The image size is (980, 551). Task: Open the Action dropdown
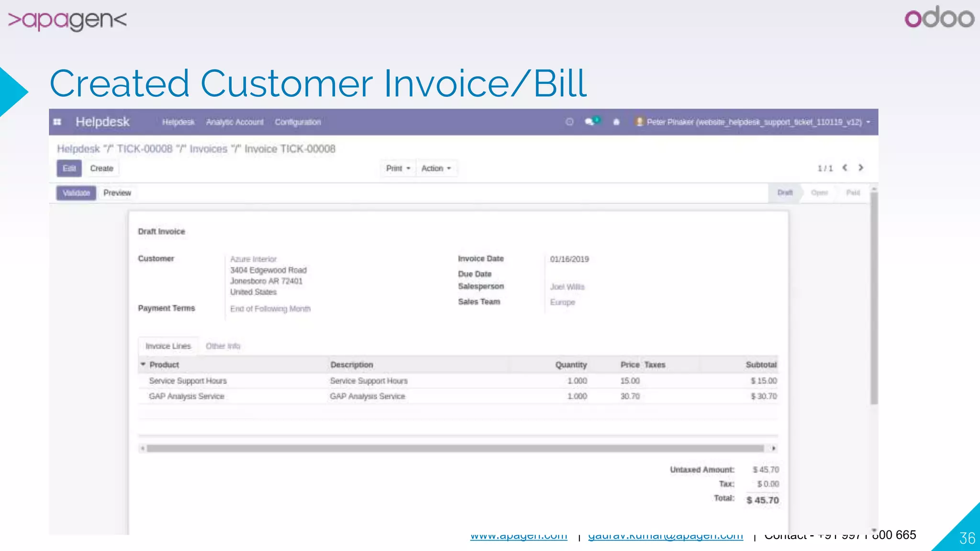click(x=436, y=168)
